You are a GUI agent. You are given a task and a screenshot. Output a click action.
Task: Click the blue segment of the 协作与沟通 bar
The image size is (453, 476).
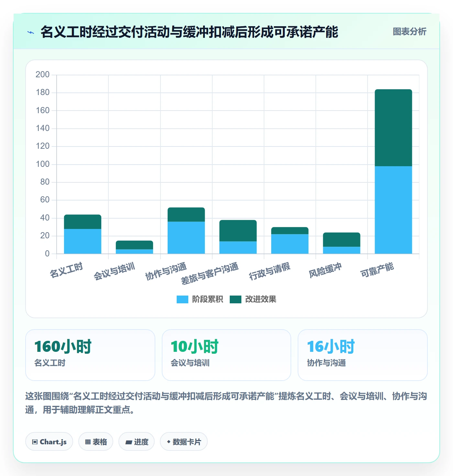(x=186, y=238)
